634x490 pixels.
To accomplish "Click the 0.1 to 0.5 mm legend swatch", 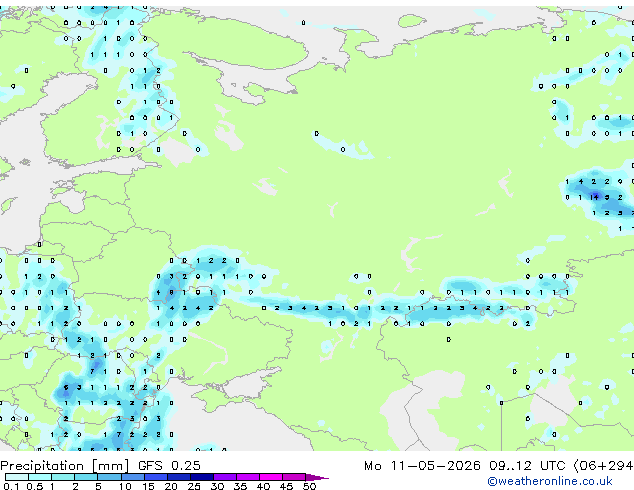I will point(17,477).
